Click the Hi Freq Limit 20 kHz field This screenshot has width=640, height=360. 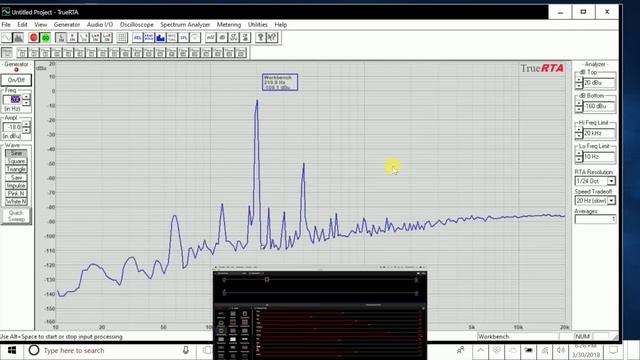(x=599, y=133)
